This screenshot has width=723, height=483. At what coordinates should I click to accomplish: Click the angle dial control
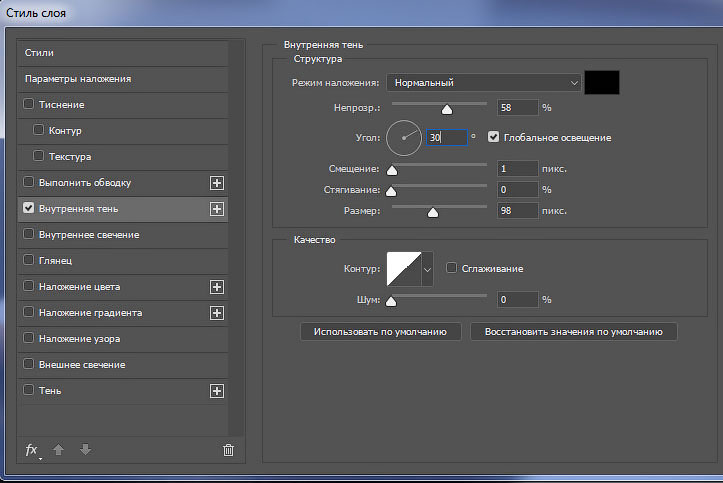pos(404,138)
